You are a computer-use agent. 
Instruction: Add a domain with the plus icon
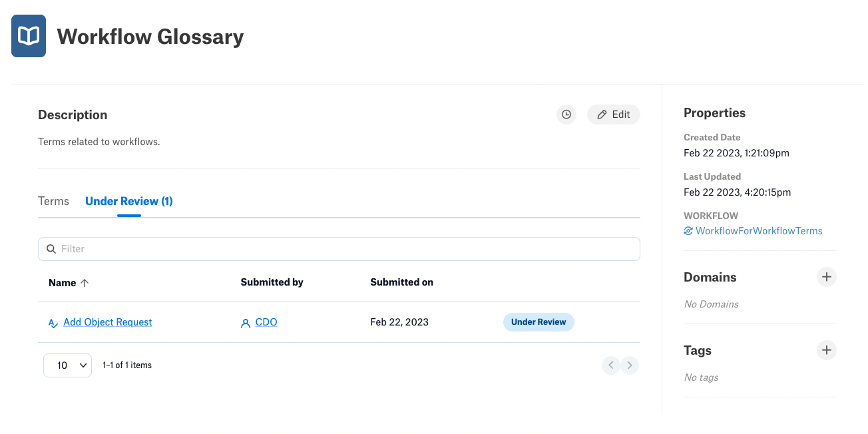(826, 277)
